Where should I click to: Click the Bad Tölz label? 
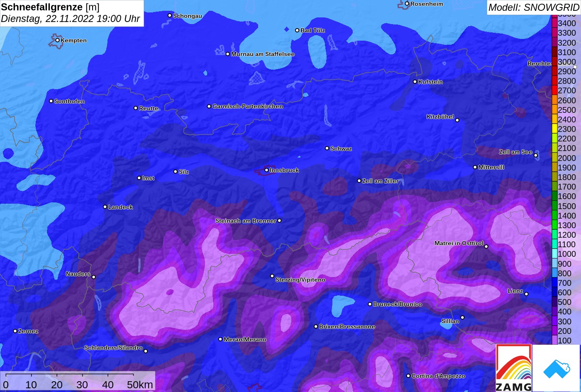pos(313,30)
